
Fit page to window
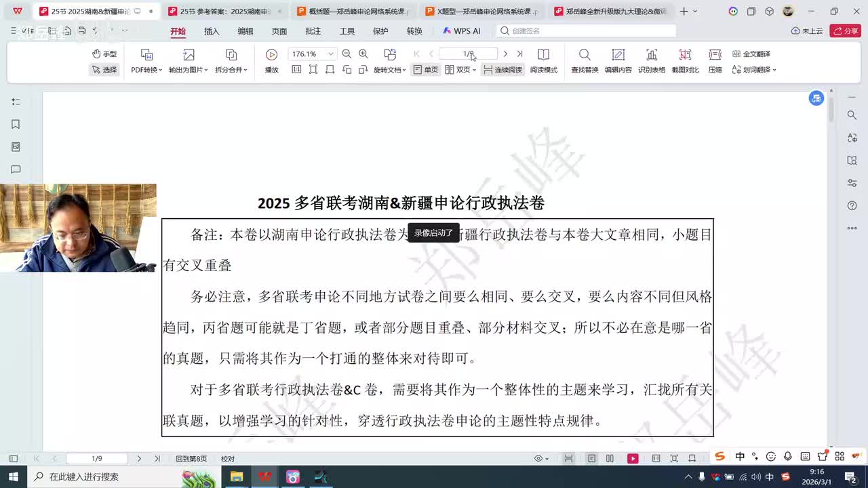coord(313,69)
